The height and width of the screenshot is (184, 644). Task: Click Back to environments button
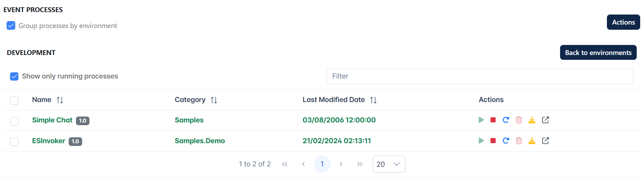click(x=598, y=53)
